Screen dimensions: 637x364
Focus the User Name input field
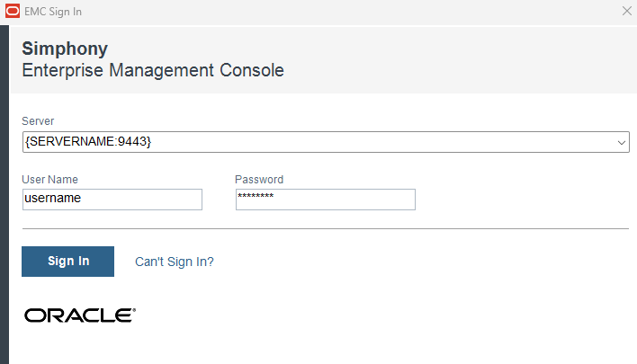tap(112, 199)
